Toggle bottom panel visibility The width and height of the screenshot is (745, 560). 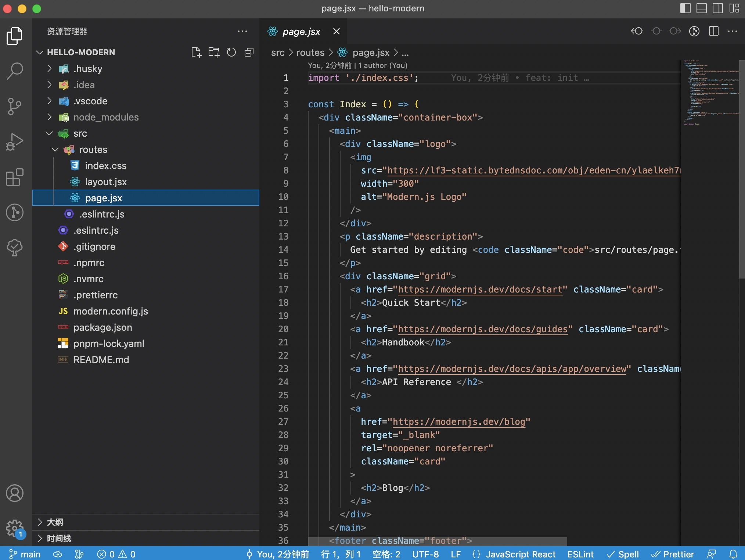tap(702, 8)
